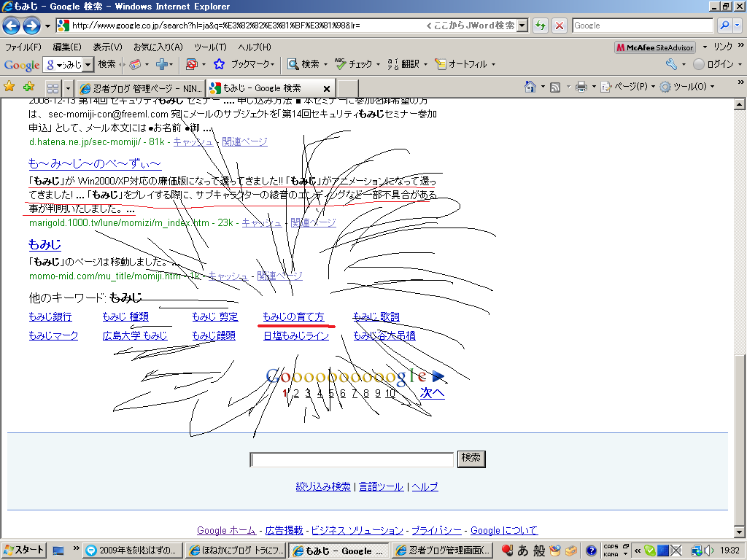Open Quick Tabs grid view icon
Viewport: 747px width, 560px height.
pos(53,88)
